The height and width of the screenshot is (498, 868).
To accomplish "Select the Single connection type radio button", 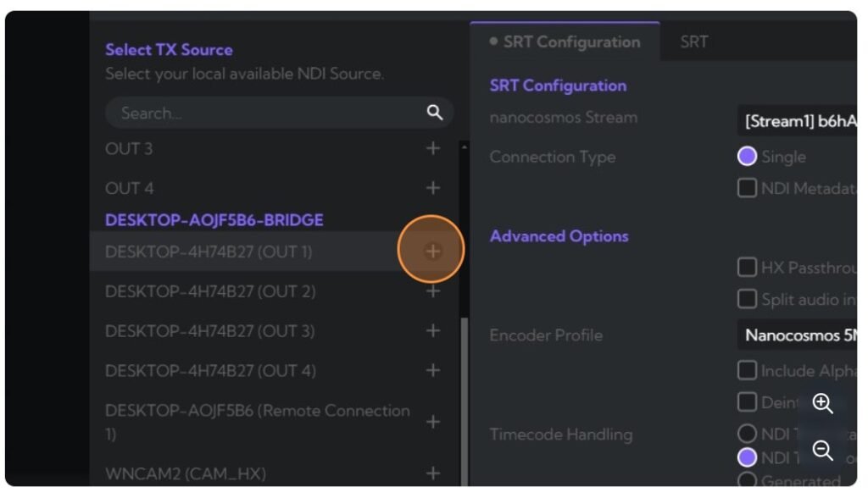I will tap(747, 156).
